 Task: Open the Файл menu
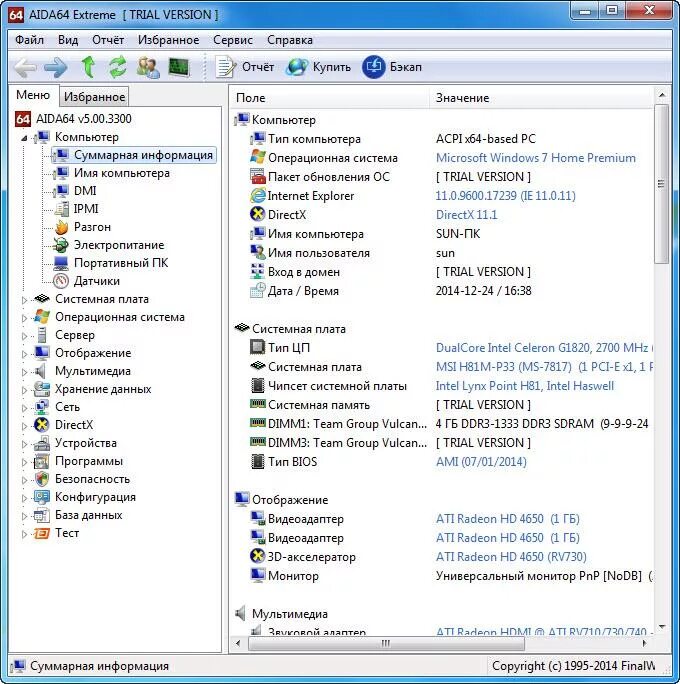point(29,40)
